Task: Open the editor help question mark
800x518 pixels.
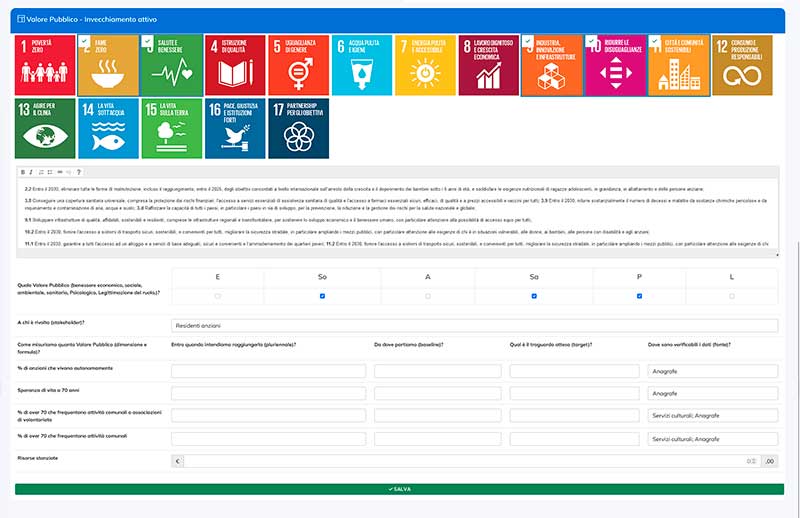Action: click(x=78, y=172)
